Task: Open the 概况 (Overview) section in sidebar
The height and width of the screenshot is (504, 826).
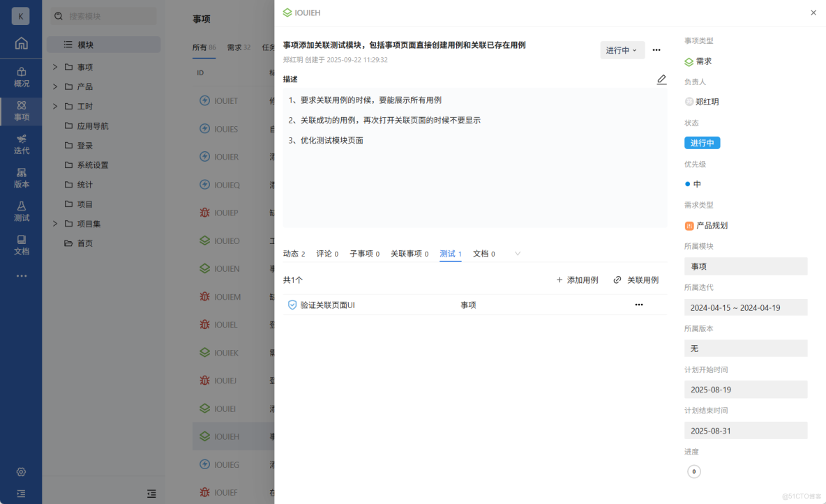Action: pyautogui.click(x=21, y=76)
